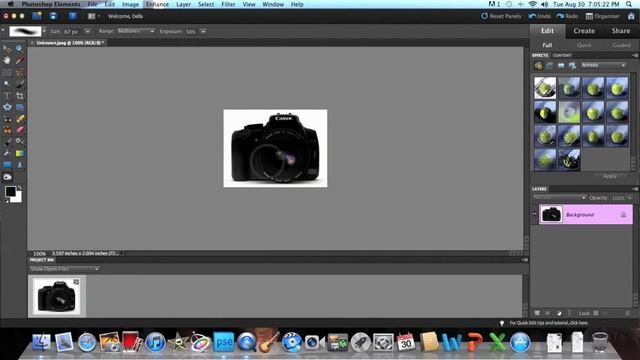Select the Cookie Cutter tool
Image resolution: width=640 pixels, height=360 pixels.
point(7,107)
